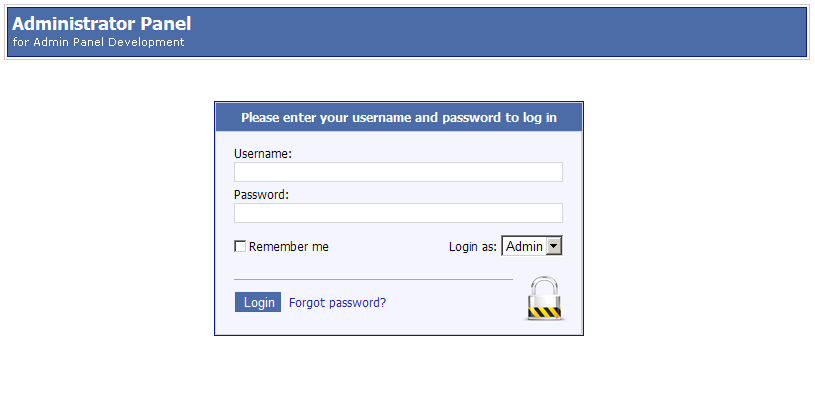The height and width of the screenshot is (405, 815).
Task: Click the Username label
Action: 263,154
